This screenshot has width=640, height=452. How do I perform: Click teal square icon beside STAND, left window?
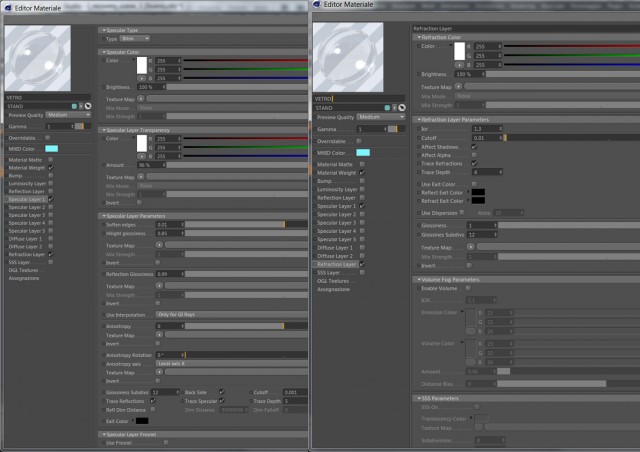tap(74, 106)
